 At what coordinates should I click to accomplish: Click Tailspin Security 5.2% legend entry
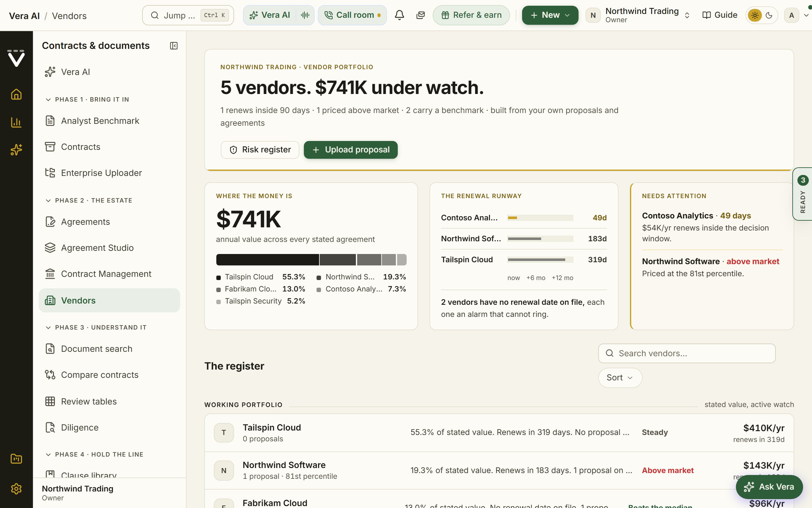261,301
